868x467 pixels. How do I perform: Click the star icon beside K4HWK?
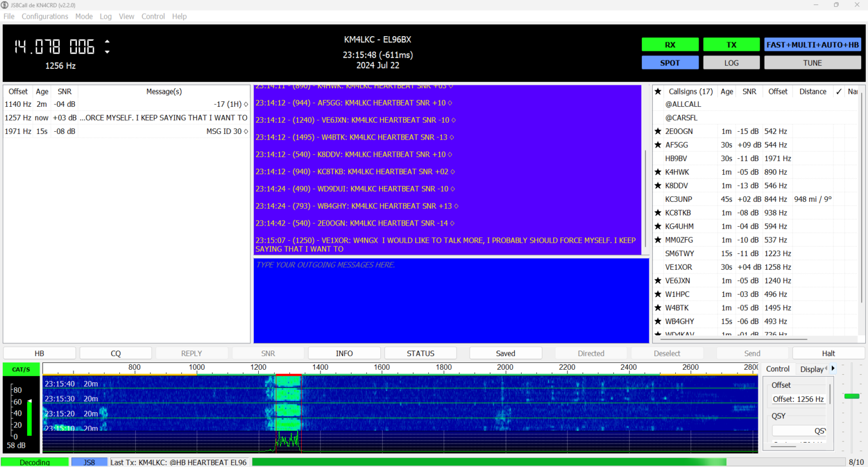[x=658, y=172]
